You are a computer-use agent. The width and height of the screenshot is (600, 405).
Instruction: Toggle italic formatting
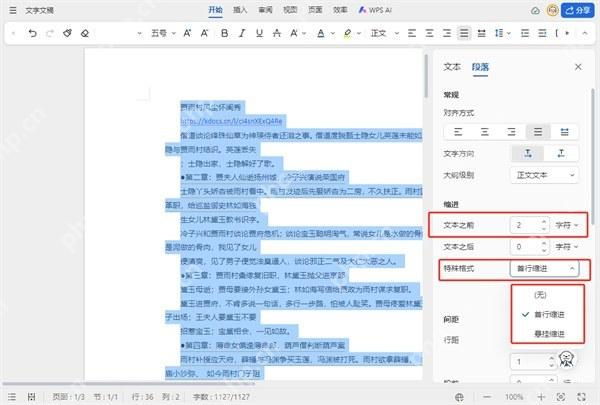click(242, 33)
